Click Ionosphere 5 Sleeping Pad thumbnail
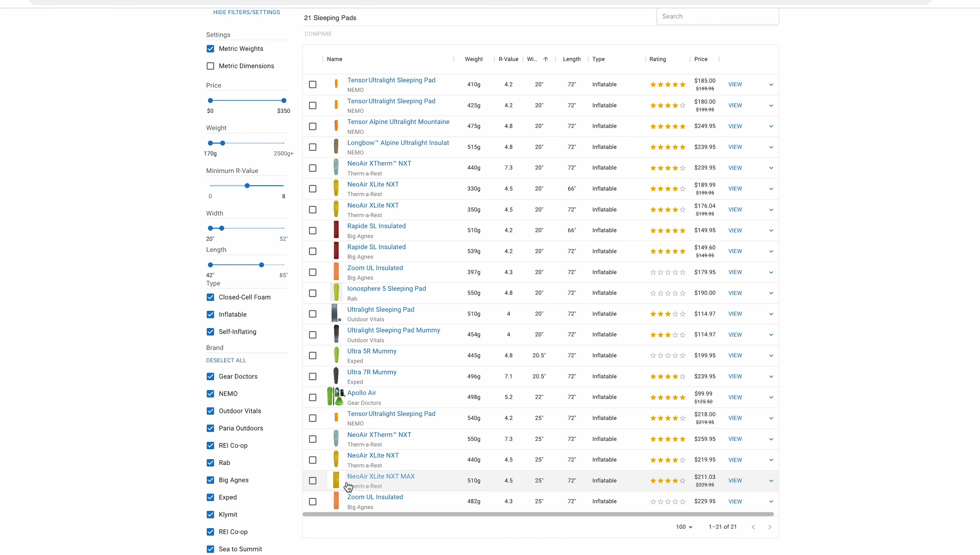 pyautogui.click(x=336, y=292)
